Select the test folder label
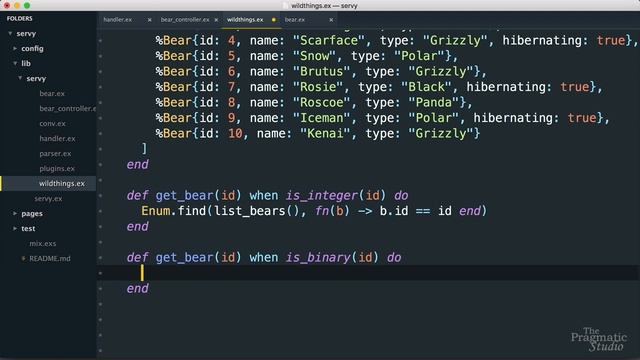 click(x=28, y=229)
